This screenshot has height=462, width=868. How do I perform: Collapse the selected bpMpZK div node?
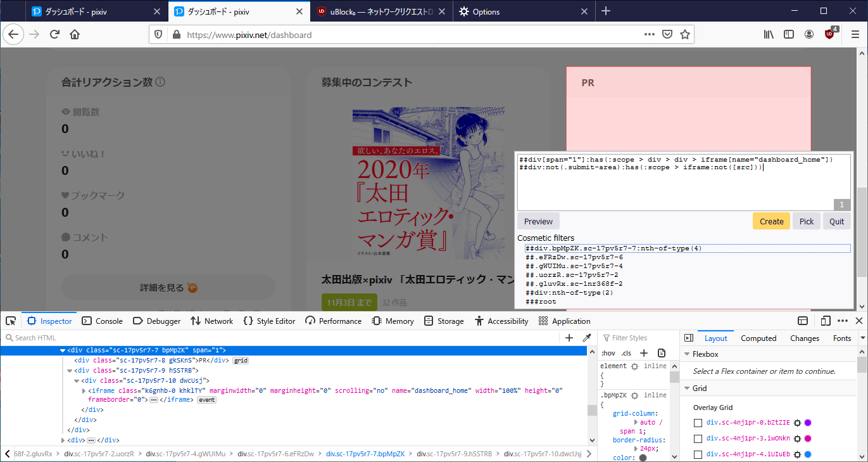[63, 350]
